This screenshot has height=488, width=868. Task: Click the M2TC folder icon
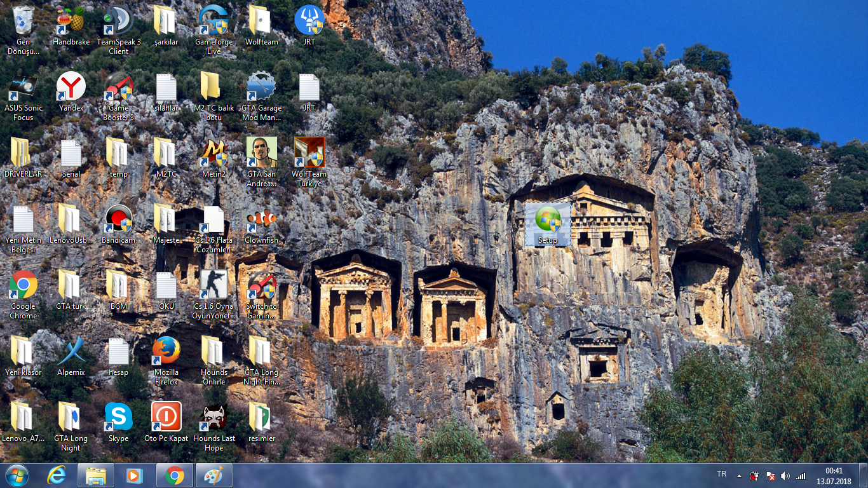pos(166,158)
